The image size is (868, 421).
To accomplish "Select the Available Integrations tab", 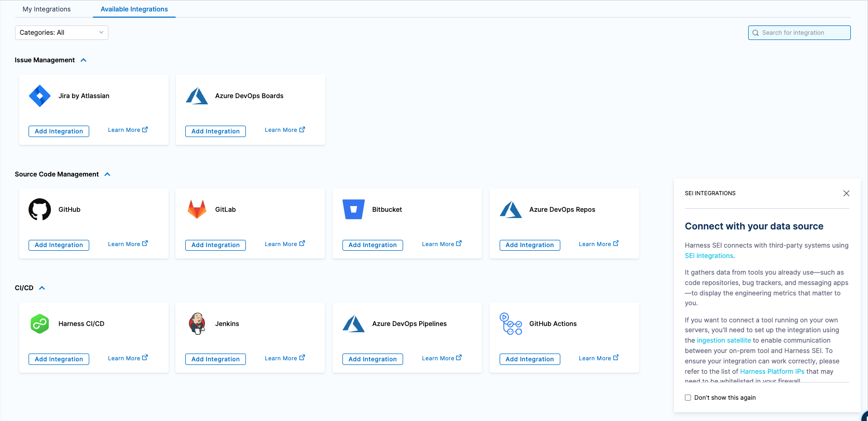I will pyautogui.click(x=134, y=9).
